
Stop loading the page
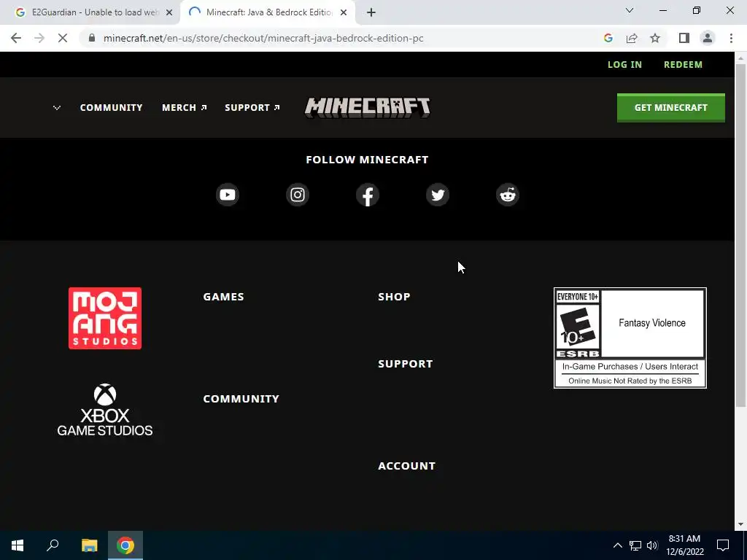(x=63, y=38)
